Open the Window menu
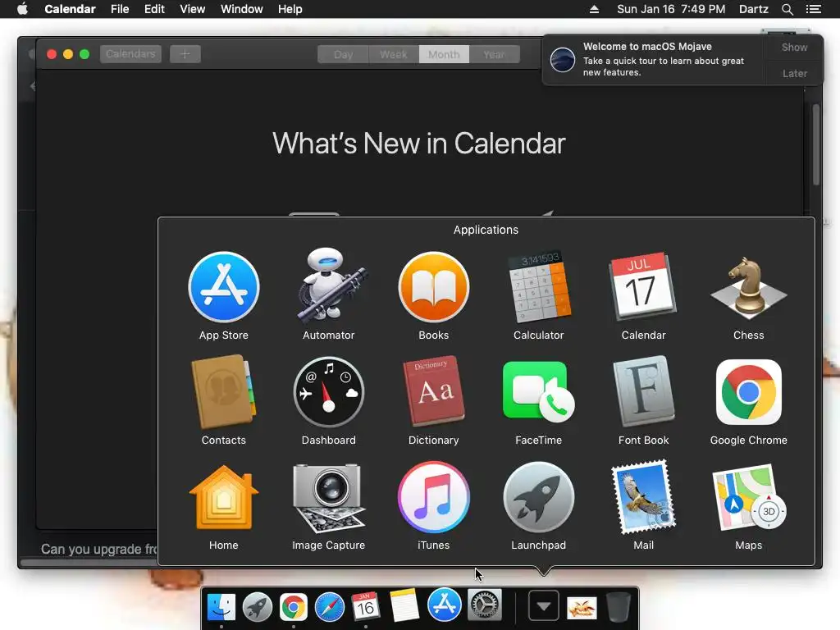Screen dimensions: 840x630 [242, 9]
